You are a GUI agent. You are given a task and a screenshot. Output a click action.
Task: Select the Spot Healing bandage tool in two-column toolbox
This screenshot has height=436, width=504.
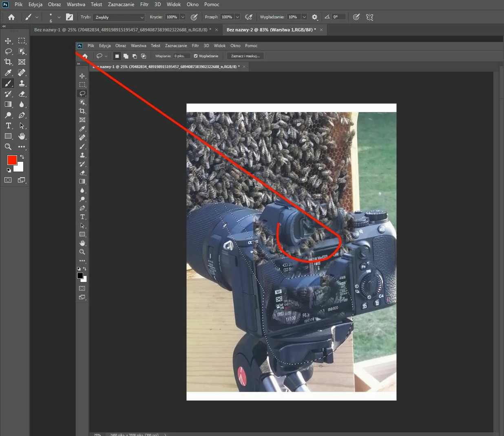click(22, 73)
